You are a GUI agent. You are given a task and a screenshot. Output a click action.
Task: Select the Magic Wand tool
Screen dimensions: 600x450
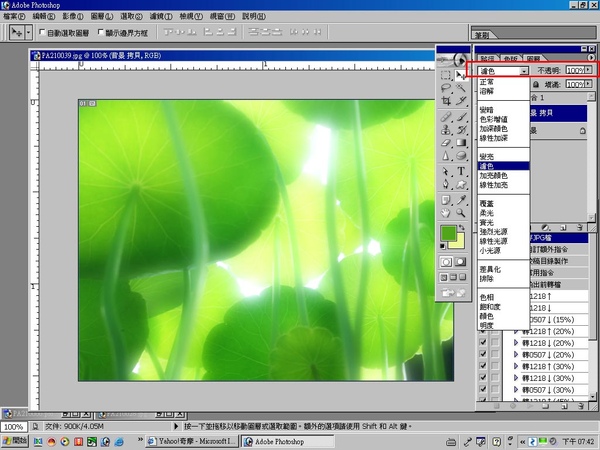461,88
